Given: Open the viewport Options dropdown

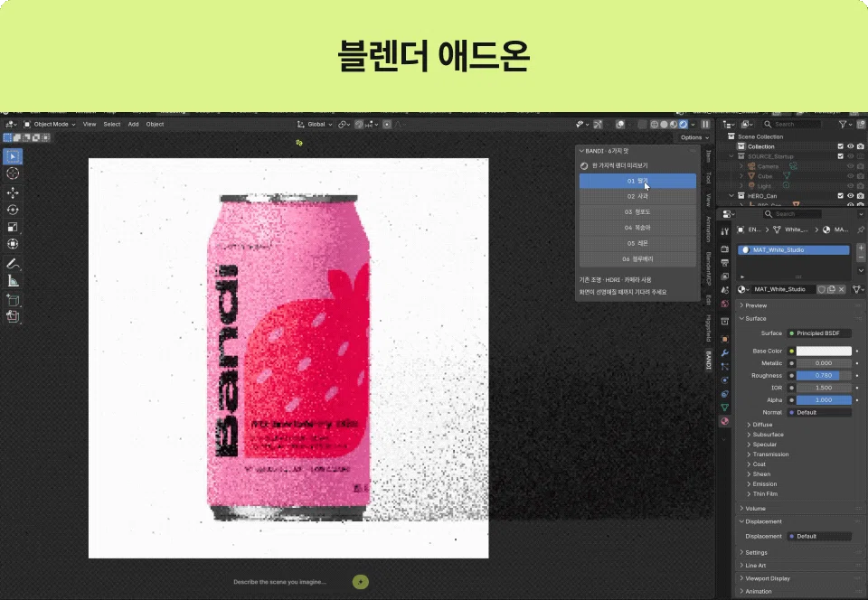Looking at the screenshot, I should (x=694, y=137).
